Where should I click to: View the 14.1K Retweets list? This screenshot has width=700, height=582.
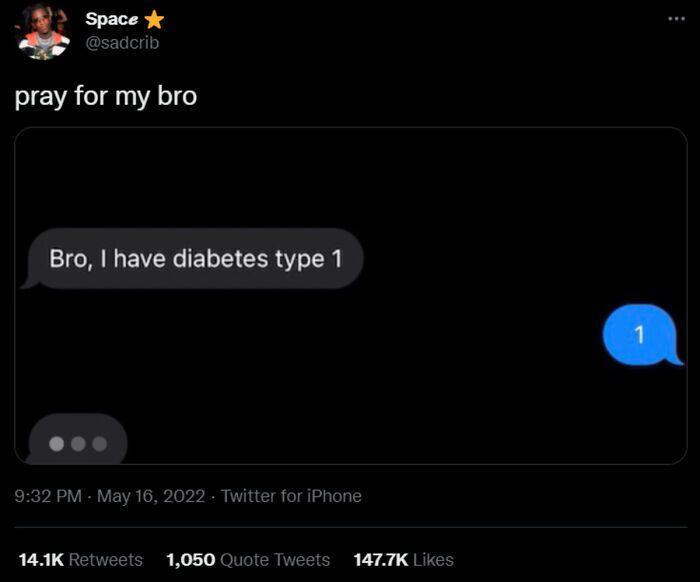point(81,560)
